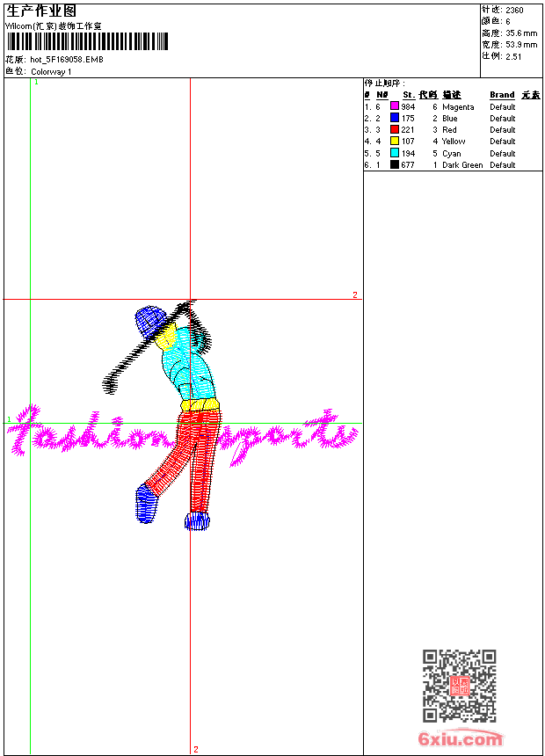The width and height of the screenshot is (545, 756).
Task: Click the scale value 2.51
Action: (x=513, y=56)
